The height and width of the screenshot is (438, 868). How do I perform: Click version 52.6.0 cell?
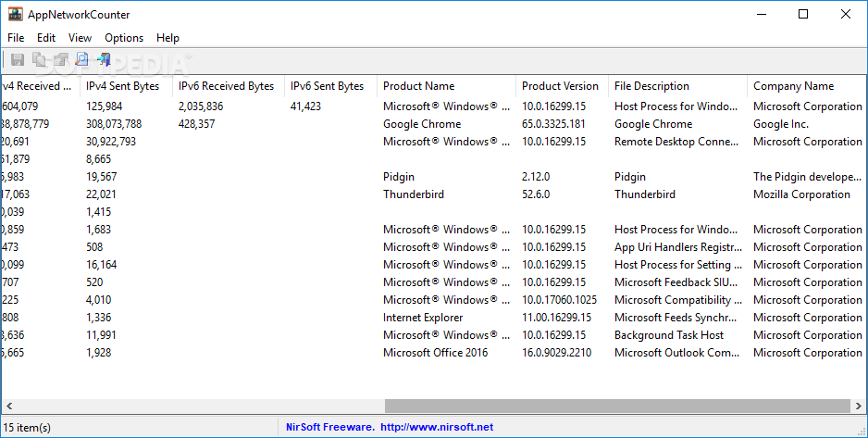click(536, 194)
